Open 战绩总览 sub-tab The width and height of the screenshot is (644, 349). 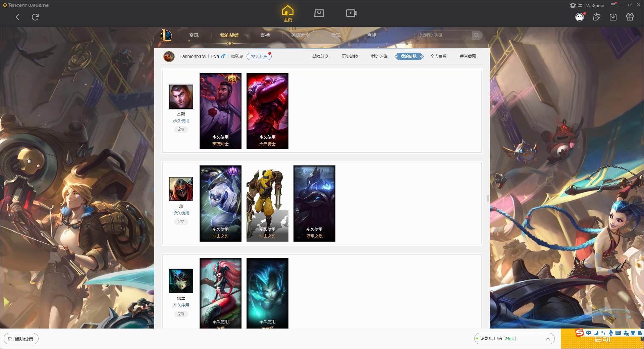coord(320,56)
